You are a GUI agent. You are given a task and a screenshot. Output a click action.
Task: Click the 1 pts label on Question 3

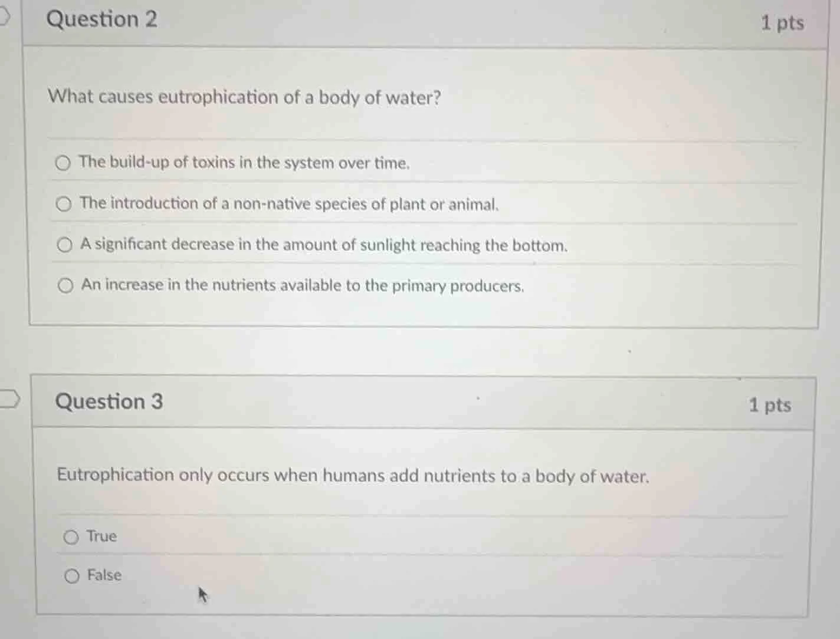[x=769, y=405]
